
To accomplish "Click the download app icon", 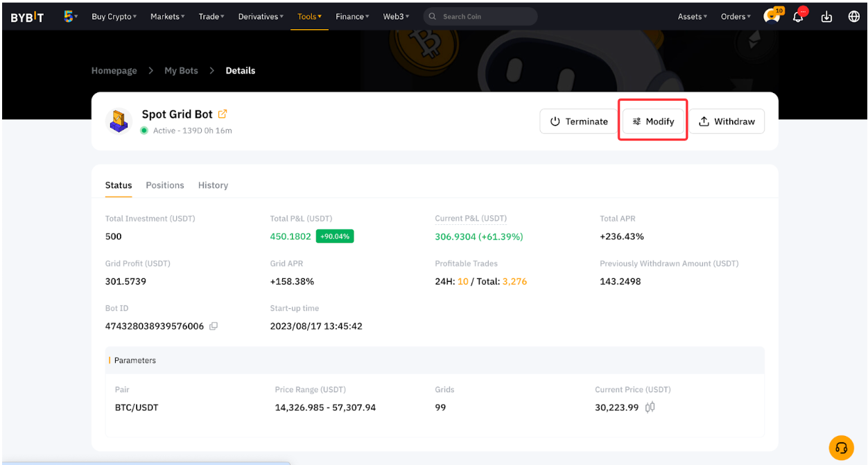I will tap(826, 17).
